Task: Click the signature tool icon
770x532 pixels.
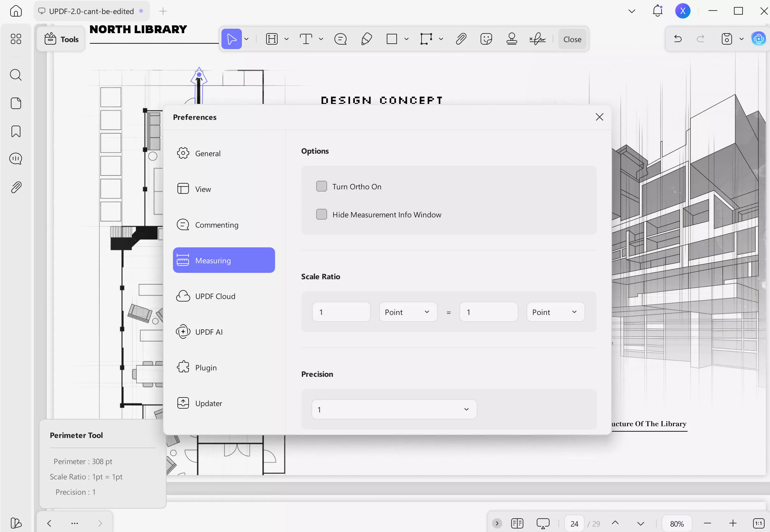Action: (537, 39)
